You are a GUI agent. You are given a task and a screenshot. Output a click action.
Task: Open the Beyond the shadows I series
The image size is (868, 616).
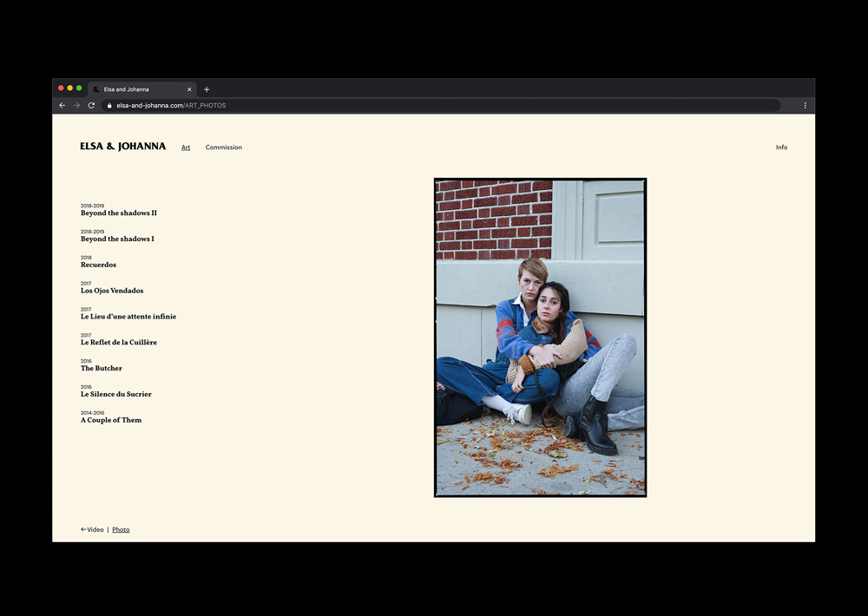[x=117, y=239]
